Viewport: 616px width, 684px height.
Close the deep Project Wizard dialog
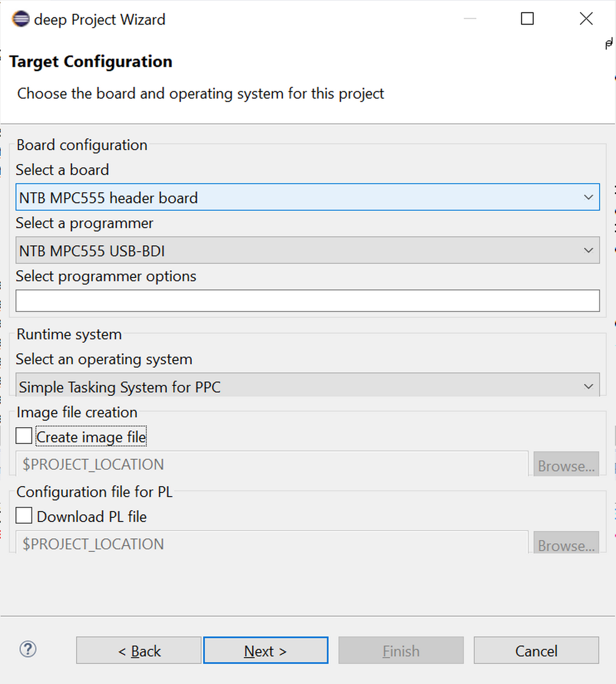[x=586, y=19]
